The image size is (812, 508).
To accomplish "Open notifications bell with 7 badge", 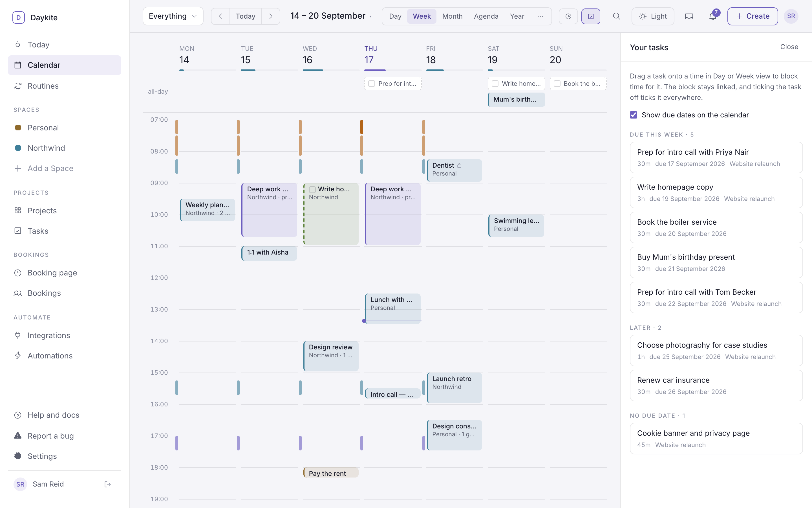I will tap(713, 16).
